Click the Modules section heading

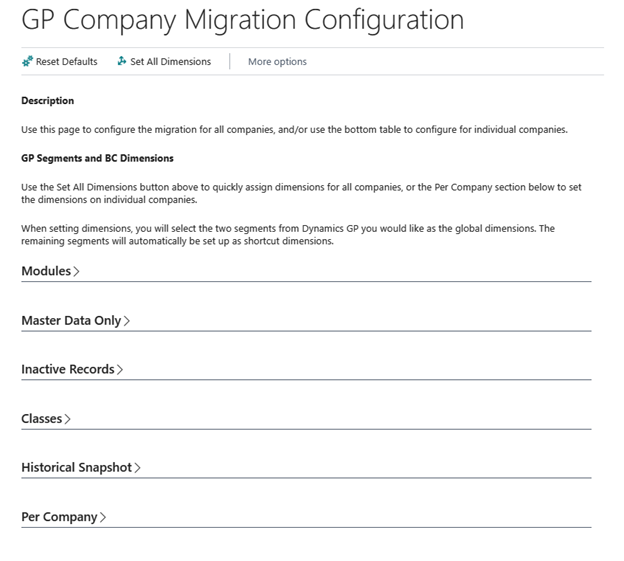(x=46, y=271)
